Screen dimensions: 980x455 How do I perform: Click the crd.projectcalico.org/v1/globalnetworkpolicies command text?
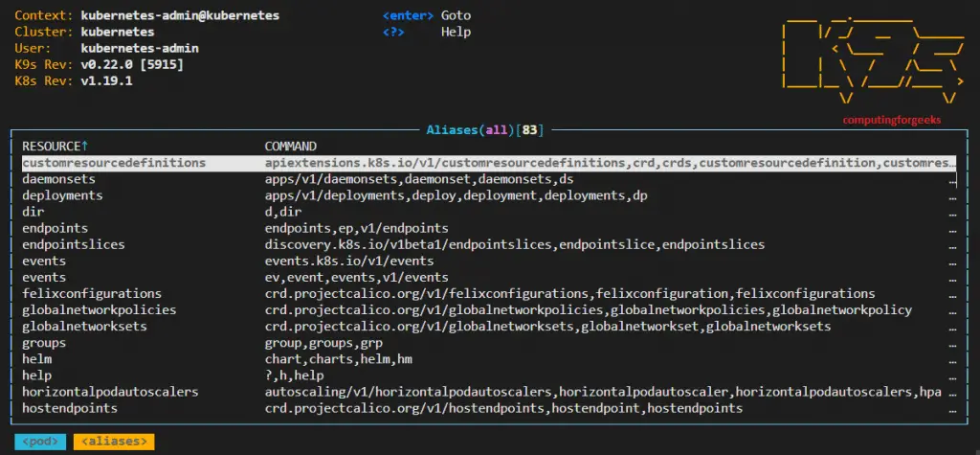point(589,309)
